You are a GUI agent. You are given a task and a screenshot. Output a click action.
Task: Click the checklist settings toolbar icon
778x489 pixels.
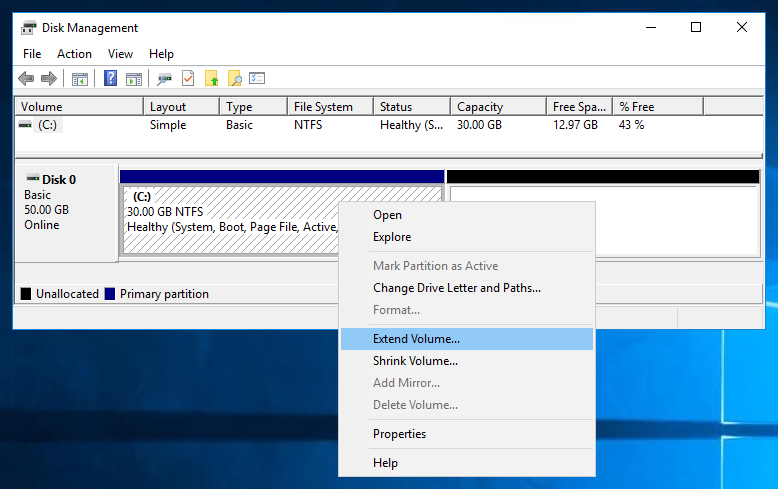[x=257, y=78]
